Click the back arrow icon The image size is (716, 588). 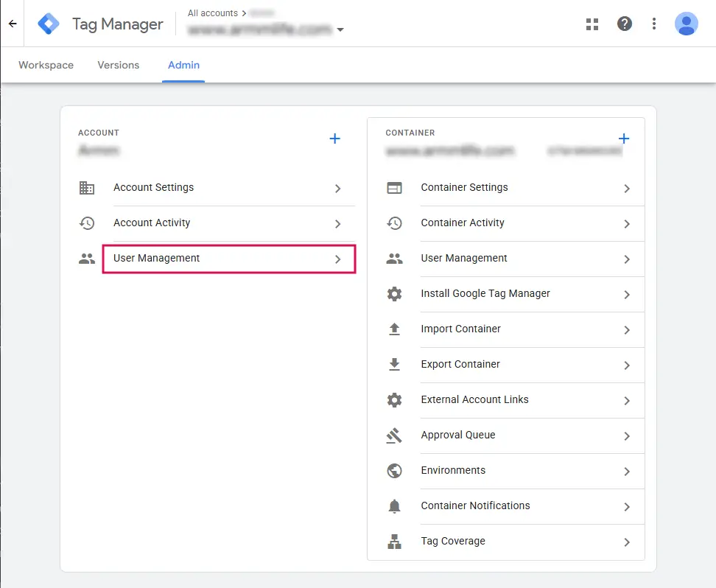coord(13,24)
